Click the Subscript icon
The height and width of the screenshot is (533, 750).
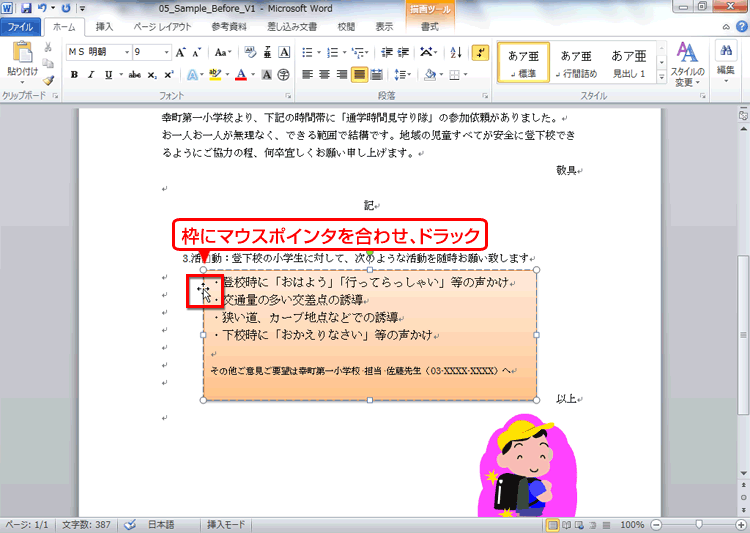(152, 75)
